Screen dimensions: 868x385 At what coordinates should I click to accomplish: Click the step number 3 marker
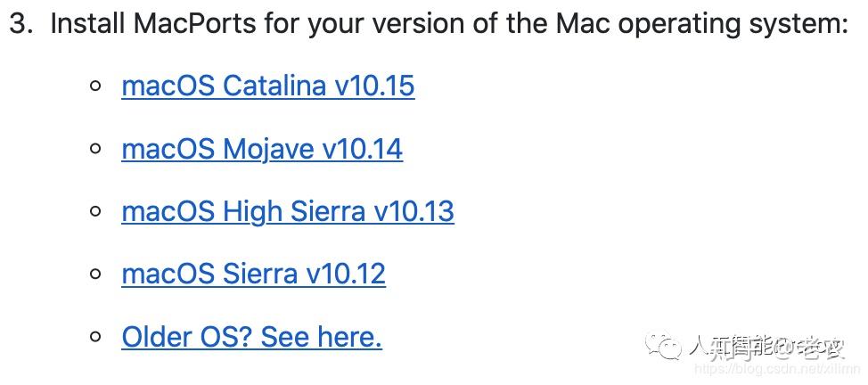coord(20,24)
